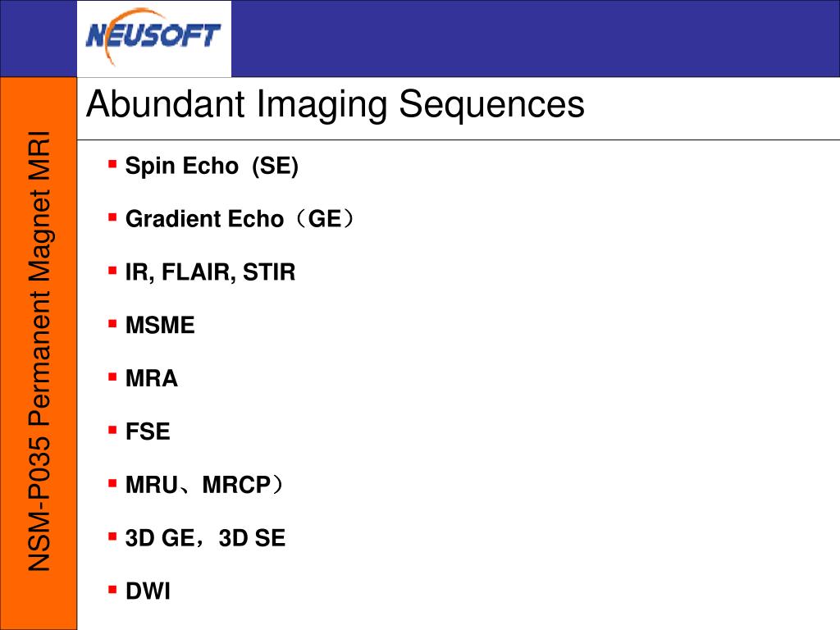840x630 pixels.
Task: Click the Neusoft logo
Action: click(153, 37)
